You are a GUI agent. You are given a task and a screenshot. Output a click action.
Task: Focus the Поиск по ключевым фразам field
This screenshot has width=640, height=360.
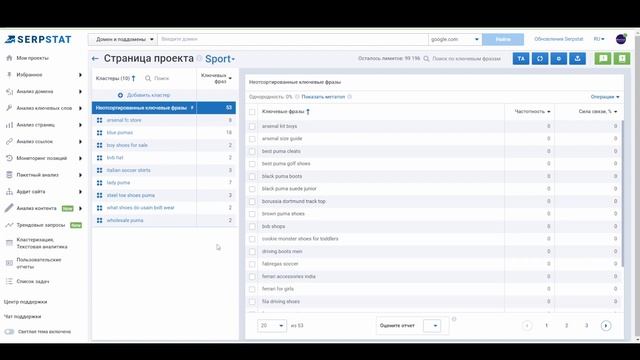pyautogui.click(x=466, y=59)
